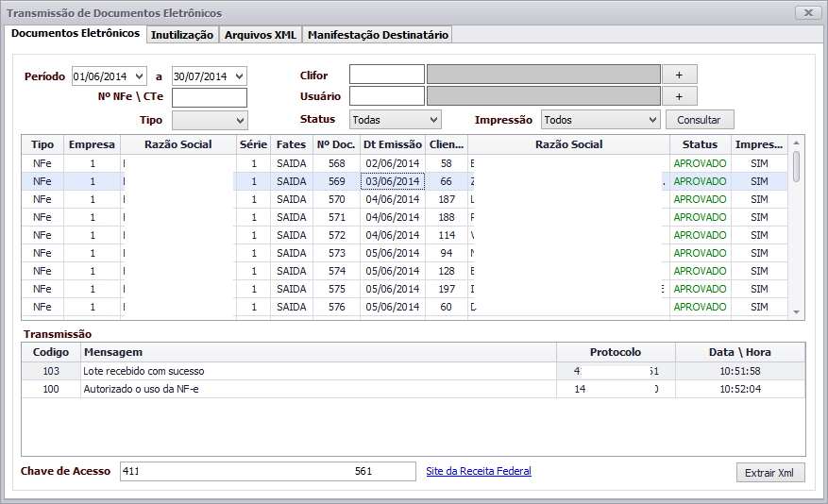
Task: Expand the Tipo combo box
Action: pyautogui.click(x=240, y=120)
